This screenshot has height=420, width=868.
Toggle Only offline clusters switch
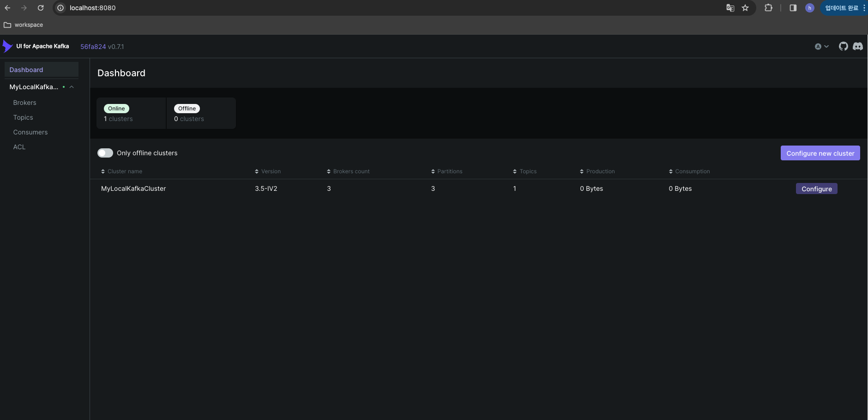[x=105, y=153]
